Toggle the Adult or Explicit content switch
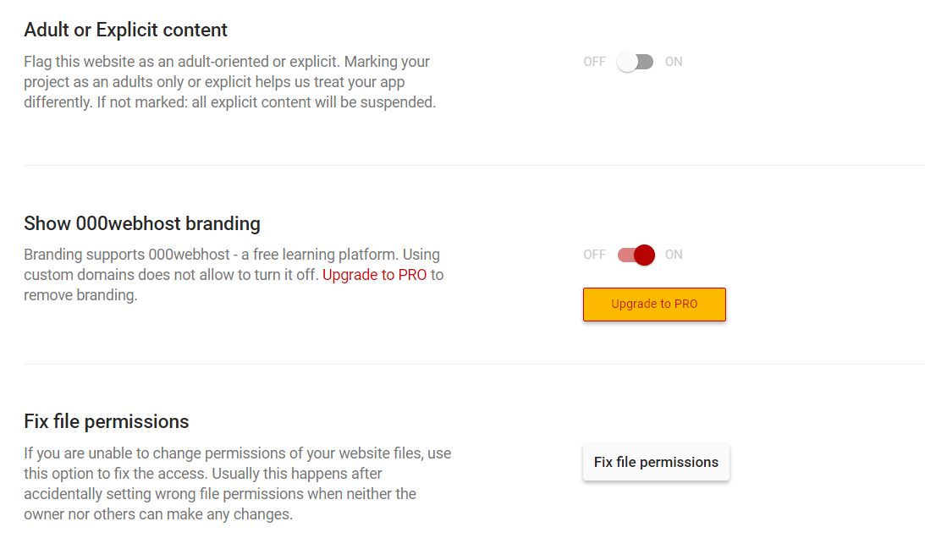925x560 pixels. tap(636, 62)
